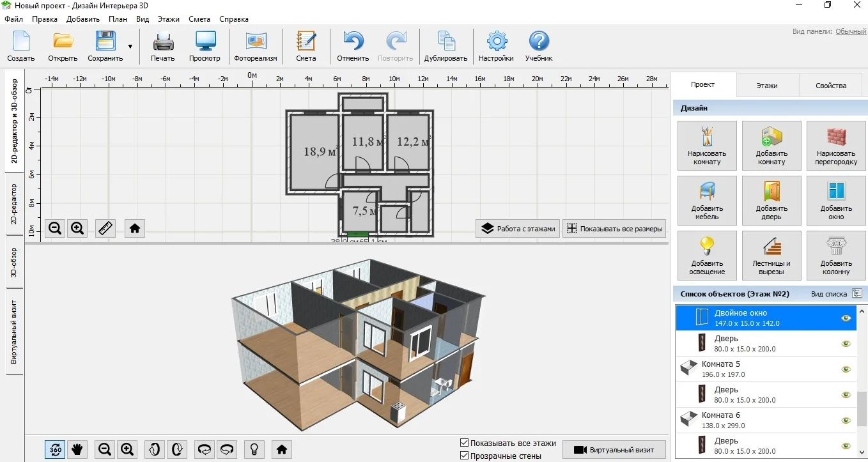Viewport: 868px width, 462px height.
Task: Start the Виртуальный визит button
Action: (x=614, y=449)
